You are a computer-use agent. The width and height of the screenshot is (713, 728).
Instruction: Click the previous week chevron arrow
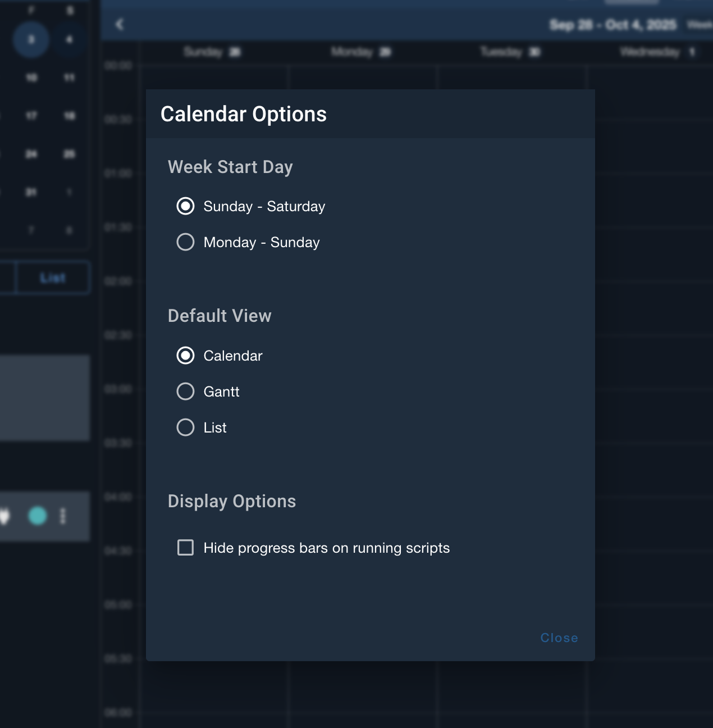click(119, 24)
